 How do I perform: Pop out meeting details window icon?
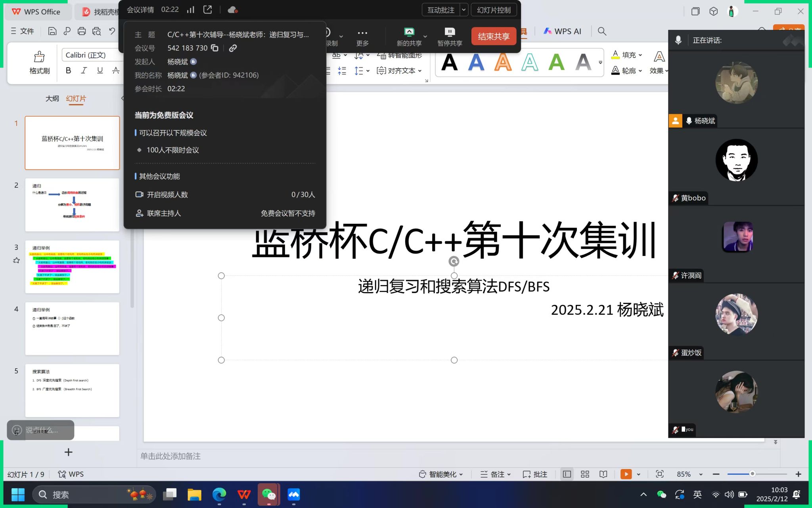(x=207, y=10)
